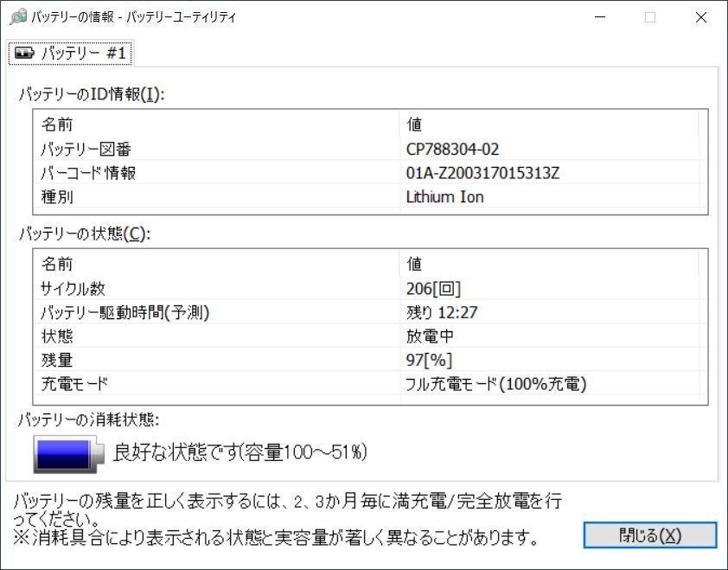Select the バーコード情報 row label
The height and width of the screenshot is (570, 728).
pyautogui.click(x=88, y=173)
